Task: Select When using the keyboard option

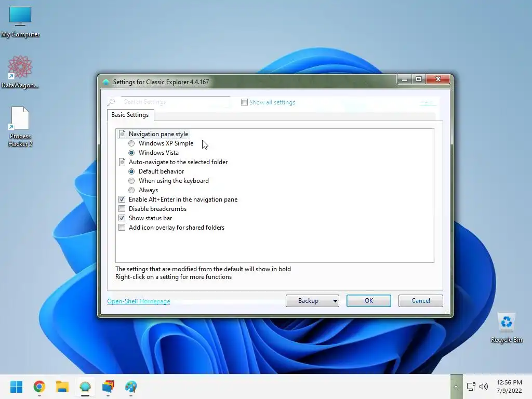Action: click(x=131, y=181)
